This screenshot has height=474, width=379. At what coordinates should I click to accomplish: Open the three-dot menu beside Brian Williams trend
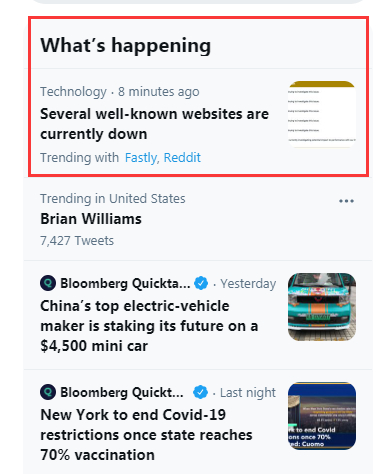pyautogui.click(x=346, y=201)
